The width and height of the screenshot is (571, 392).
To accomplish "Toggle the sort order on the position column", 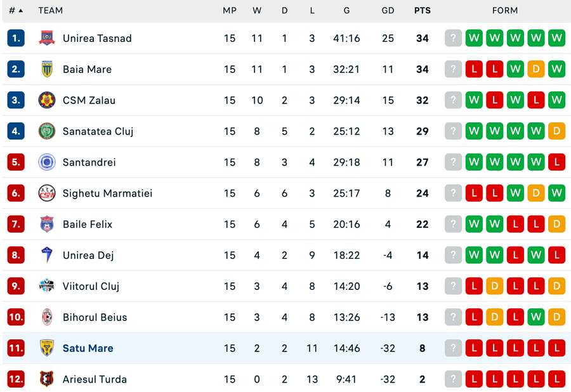I will pos(16,11).
